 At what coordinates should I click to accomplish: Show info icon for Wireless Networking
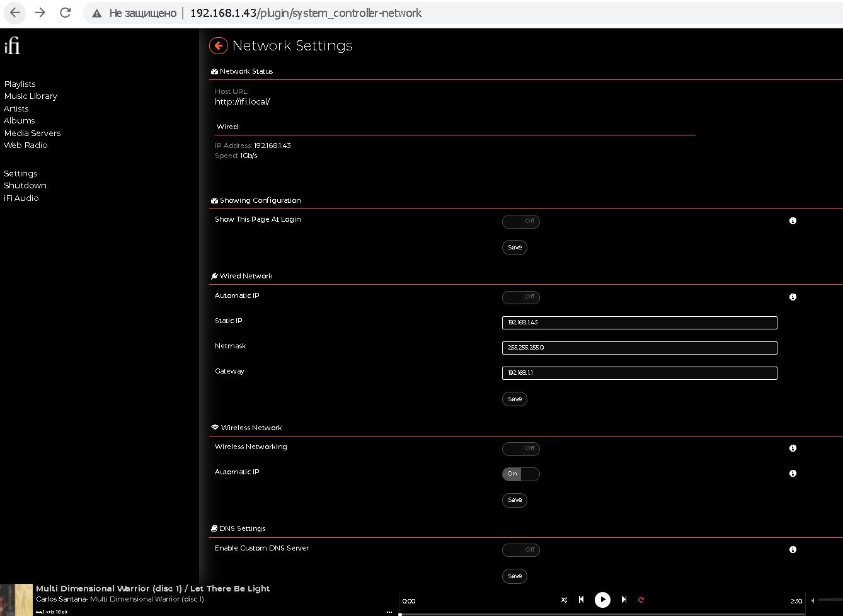click(793, 448)
